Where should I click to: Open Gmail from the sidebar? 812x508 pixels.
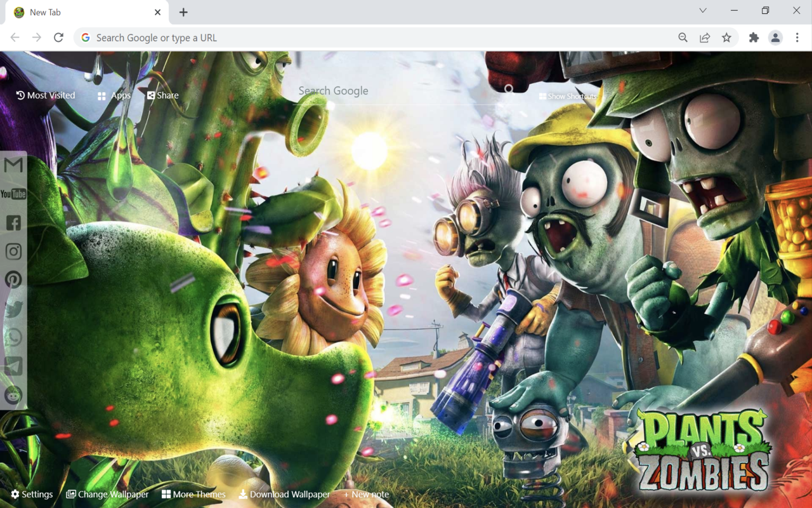13,165
